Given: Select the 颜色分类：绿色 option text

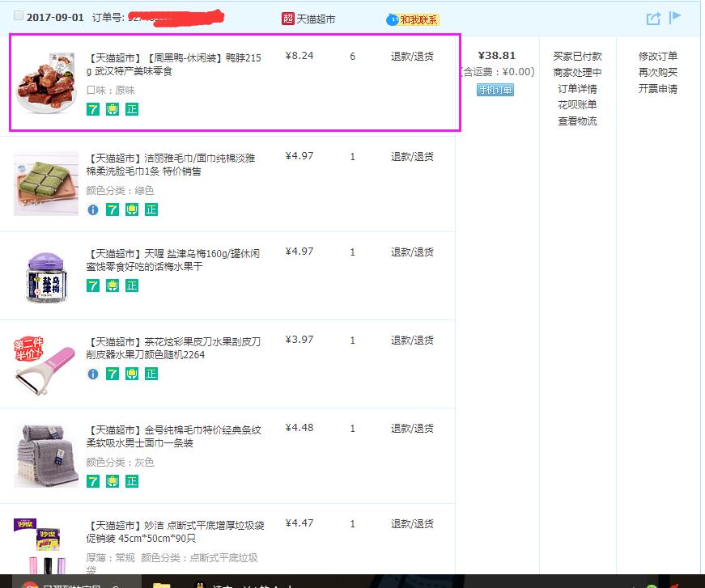Looking at the screenshot, I should (x=120, y=190).
